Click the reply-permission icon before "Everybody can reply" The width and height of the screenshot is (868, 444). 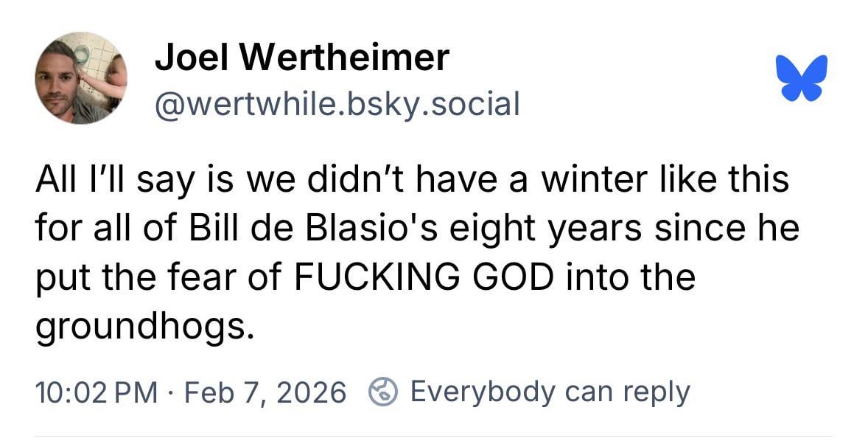383,391
